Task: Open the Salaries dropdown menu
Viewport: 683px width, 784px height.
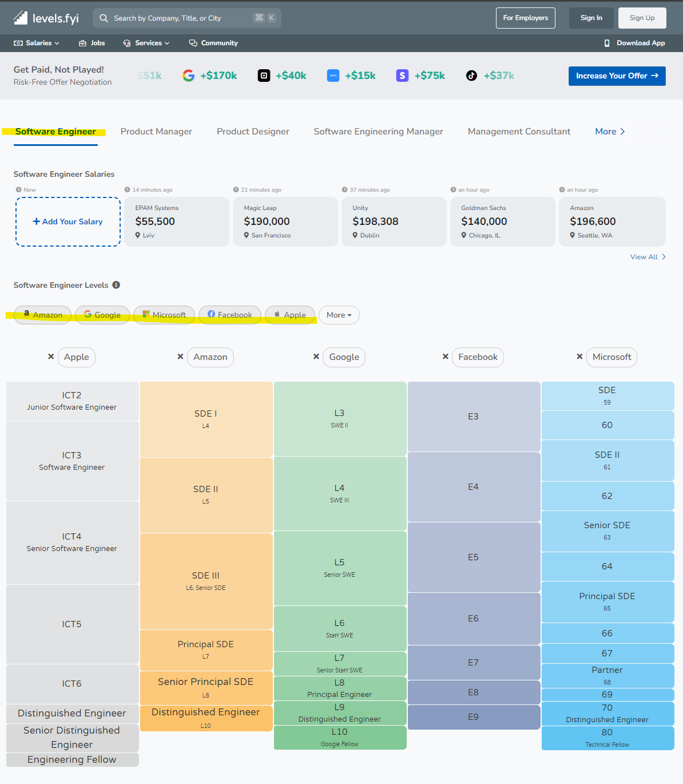Action: (x=37, y=43)
